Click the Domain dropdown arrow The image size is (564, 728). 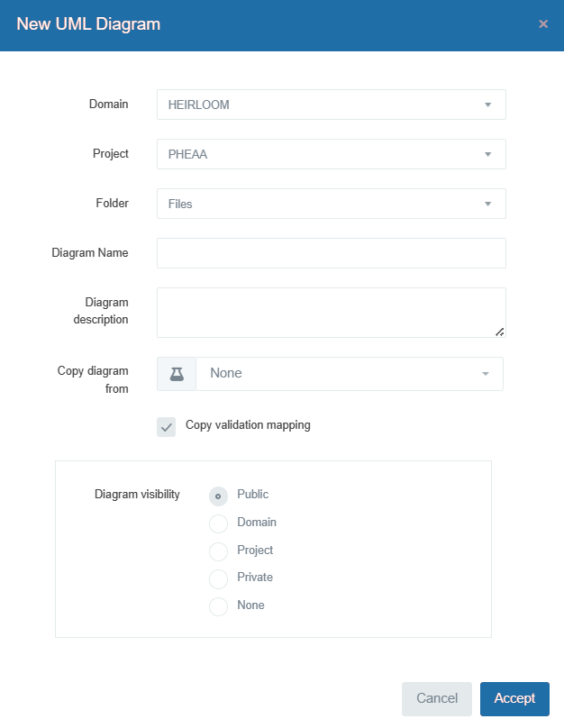pyautogui.click(x=487, y=105)
